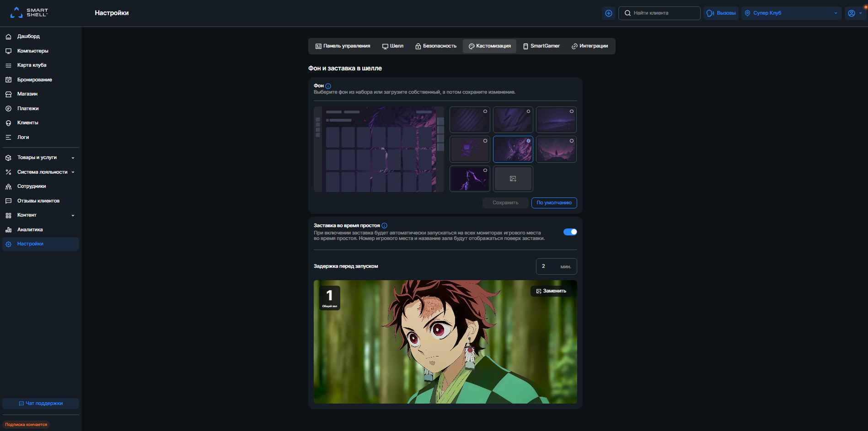Click По умолчанию button
The image size is (868, 431).
click(x=554, y=203)
